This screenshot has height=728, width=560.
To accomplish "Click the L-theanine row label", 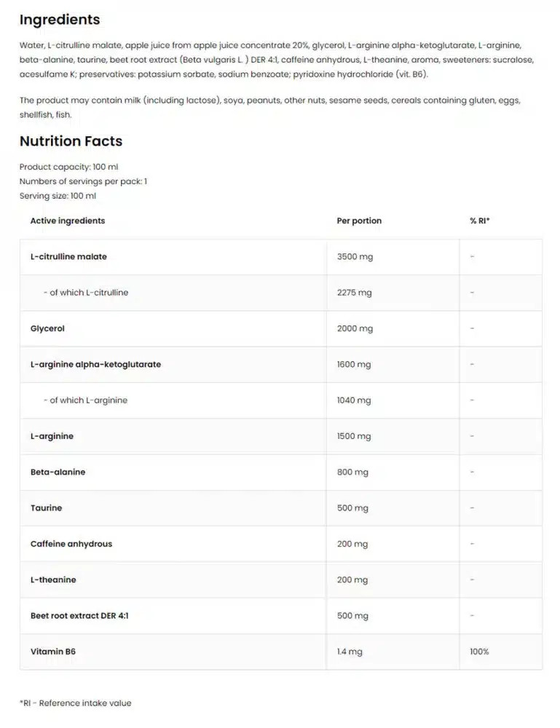I will [53, 579].
